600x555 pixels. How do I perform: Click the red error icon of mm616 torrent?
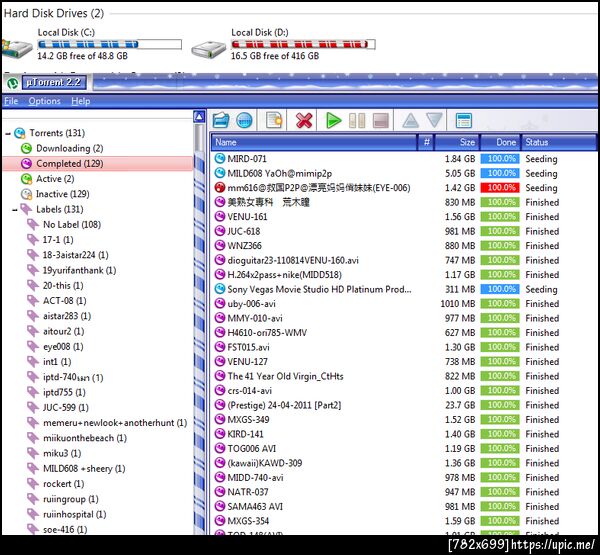[220, 188]
